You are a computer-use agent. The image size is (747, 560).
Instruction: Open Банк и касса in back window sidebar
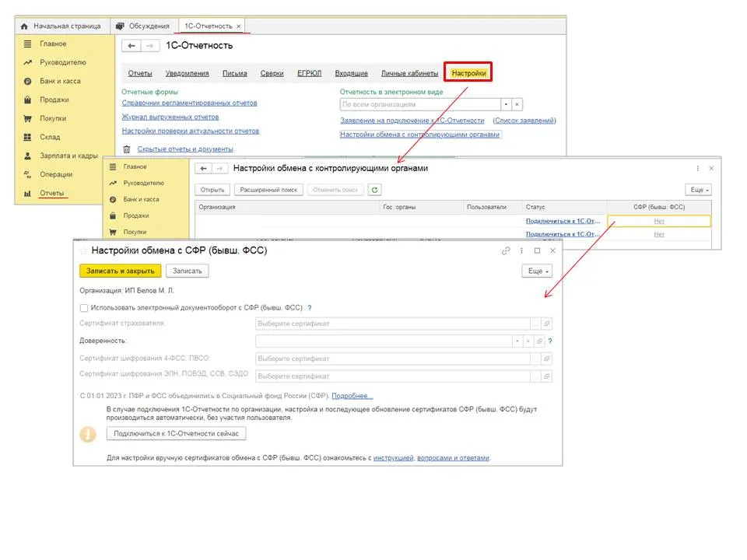pyautogui.click(x=60, y=81)
